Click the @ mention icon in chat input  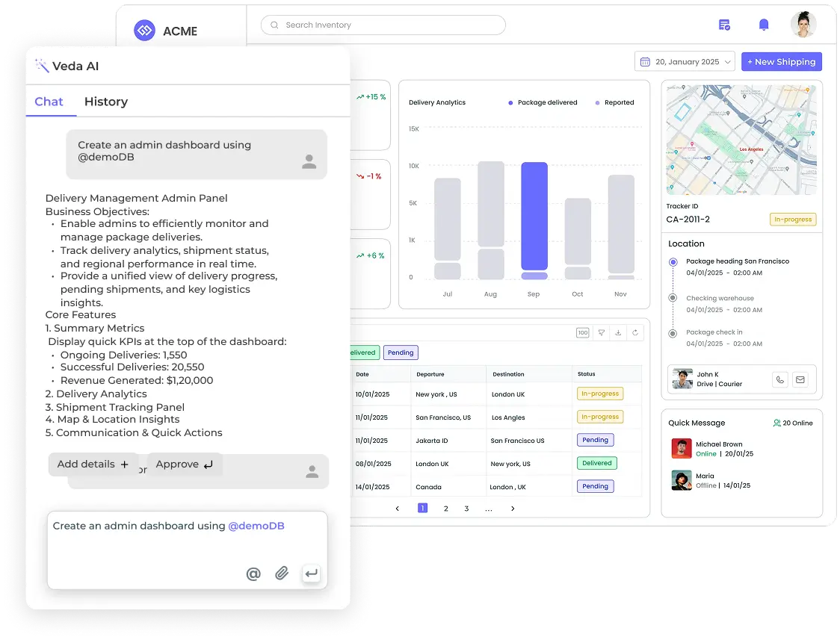tap(253, 574)
